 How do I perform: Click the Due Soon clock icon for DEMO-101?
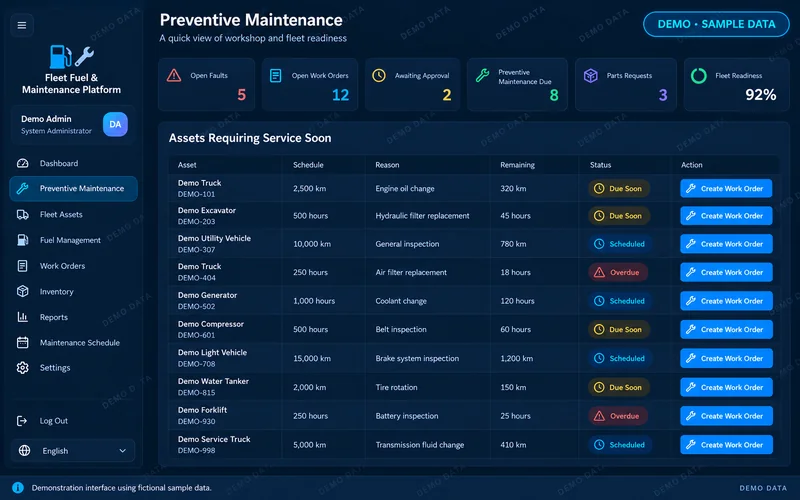599,188
